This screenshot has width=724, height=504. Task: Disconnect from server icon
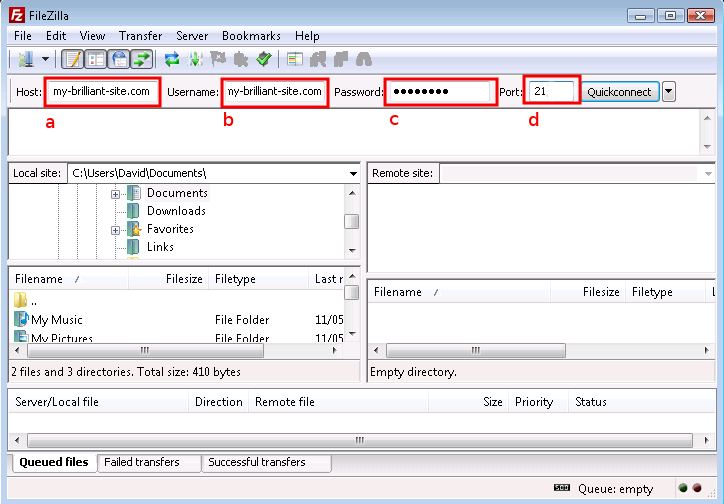click(x=241, y=59)
